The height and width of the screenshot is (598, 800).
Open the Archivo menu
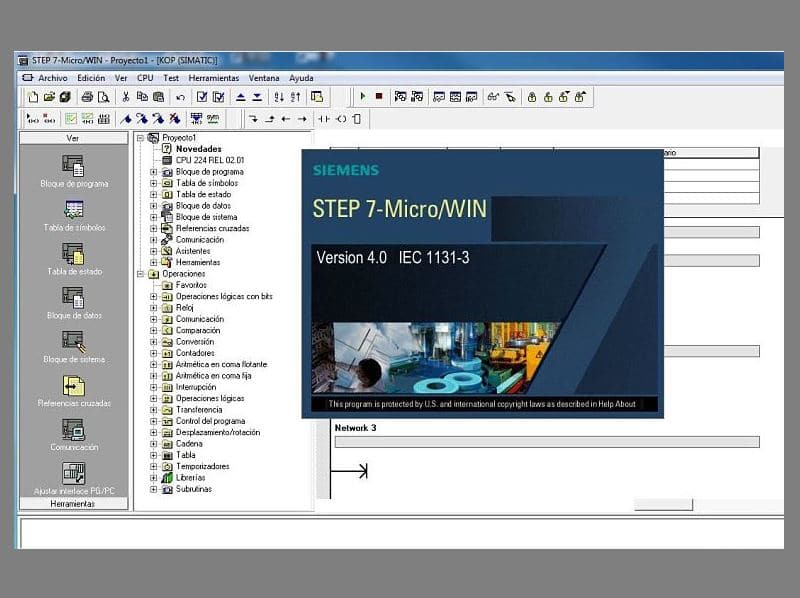53,78
